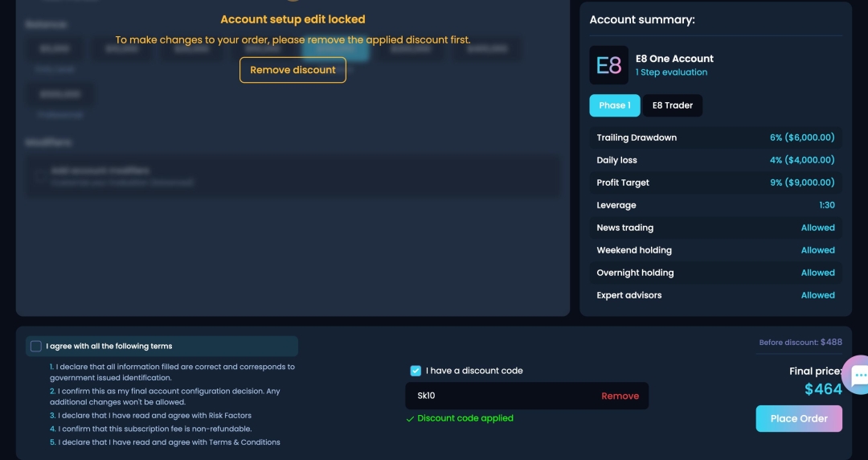Check "I agree with all the following terms"

pyautogui.click(x=36, y=347)
